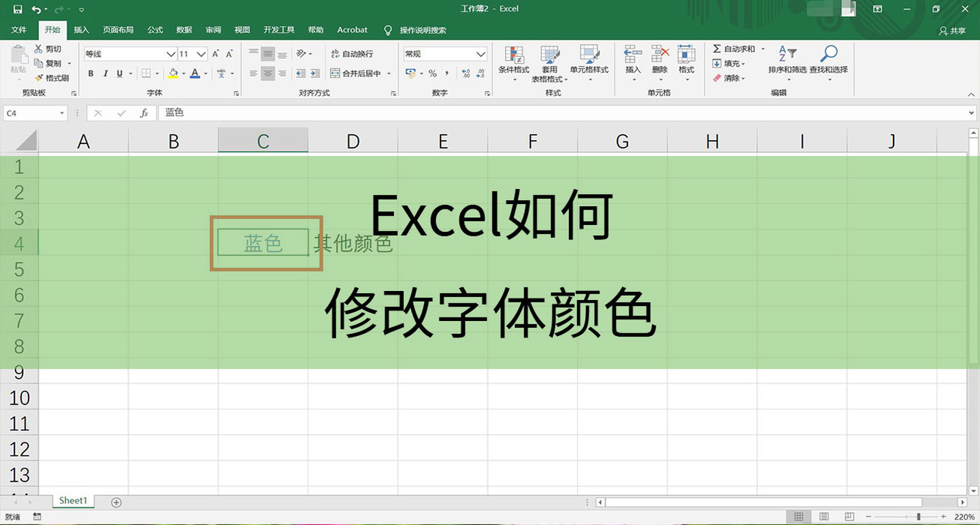Align text to the right

282,73
